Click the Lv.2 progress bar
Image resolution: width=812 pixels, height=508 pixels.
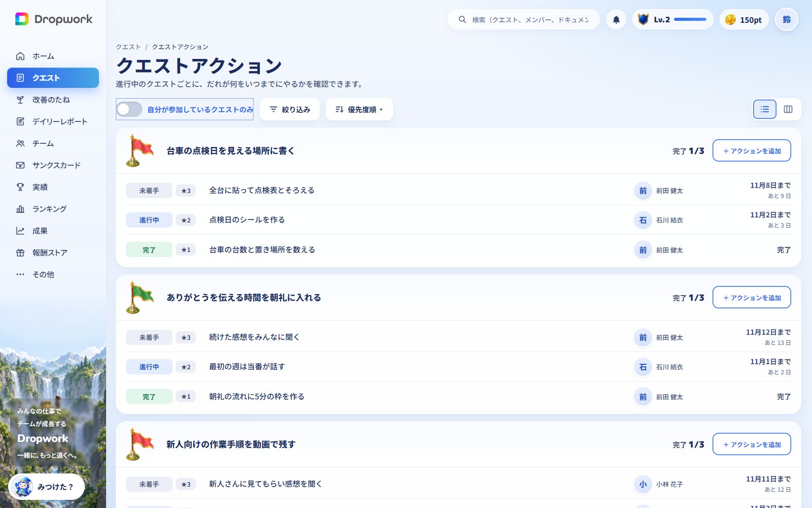690,19
